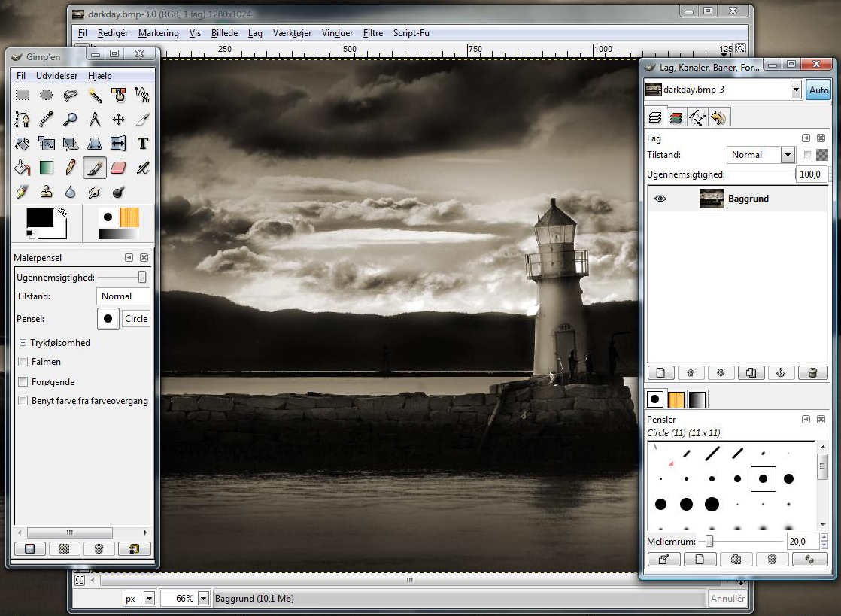Image resolution: width=841 pixels, height=616 pixels.
Task: Select the Move tool
Action: pos(118,119)
